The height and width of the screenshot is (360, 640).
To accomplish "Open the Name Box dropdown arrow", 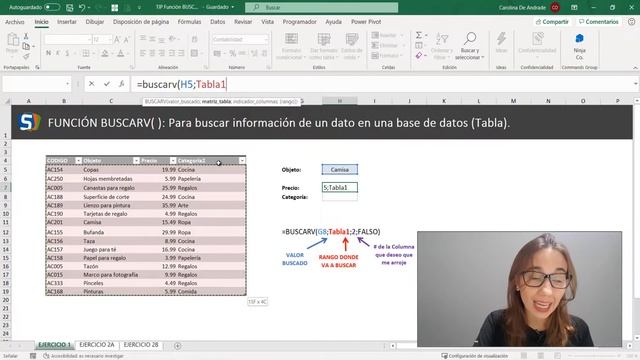I will click(67, 84).
